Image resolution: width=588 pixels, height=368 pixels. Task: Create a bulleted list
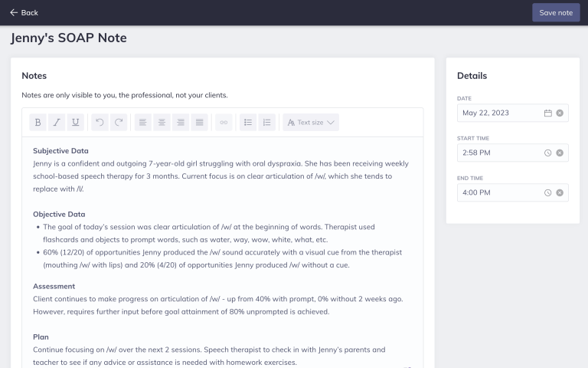[248, 123]
